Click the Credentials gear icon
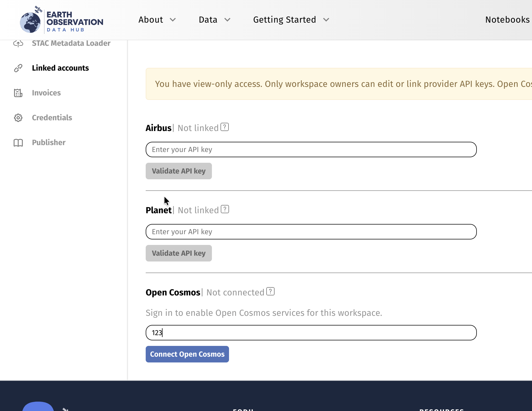The image size is (532, 411). click(18, 118)
